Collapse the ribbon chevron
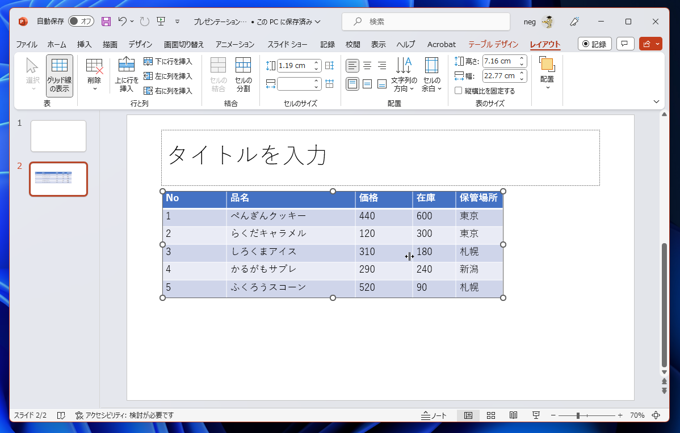Viewport: 680px width, 433px height. pos(656,102)
